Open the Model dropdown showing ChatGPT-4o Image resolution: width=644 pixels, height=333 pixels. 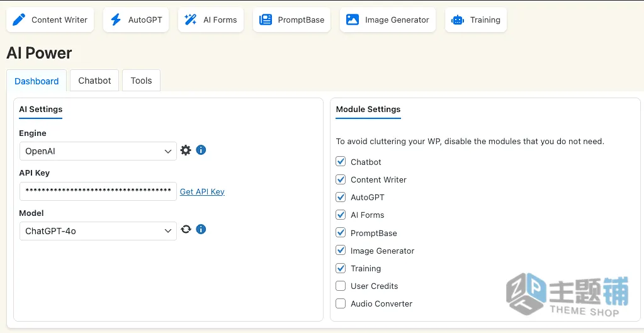[98, 231]
